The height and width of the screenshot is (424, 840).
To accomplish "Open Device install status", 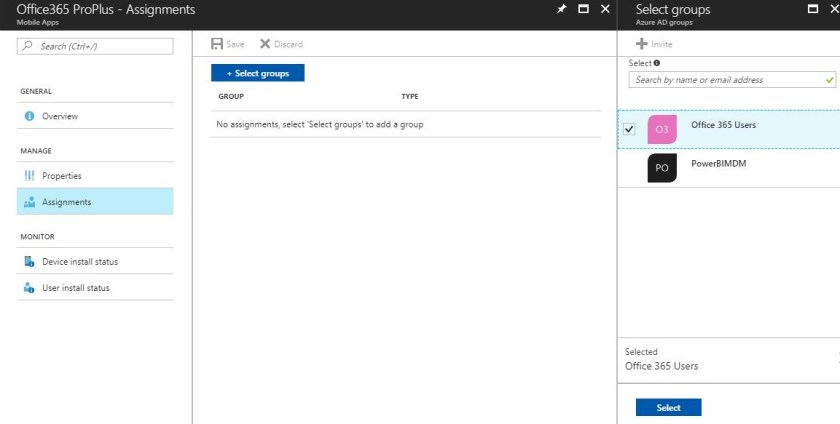I will click(x=95, y=262).
